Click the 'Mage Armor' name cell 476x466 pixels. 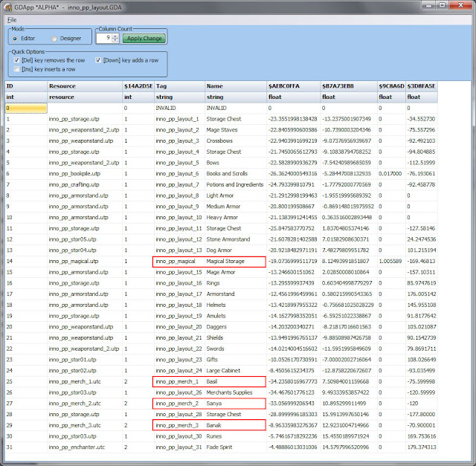[236, 272]
